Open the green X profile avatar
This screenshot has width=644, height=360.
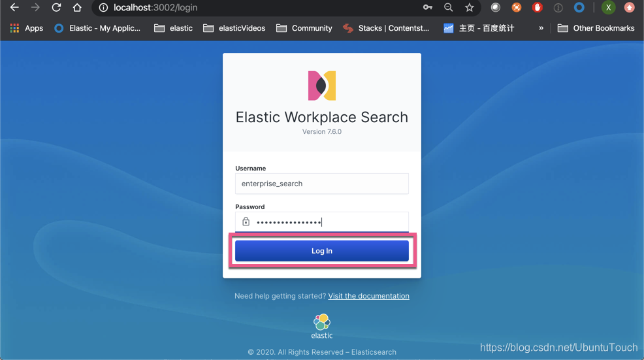click(x=608, y=7)
